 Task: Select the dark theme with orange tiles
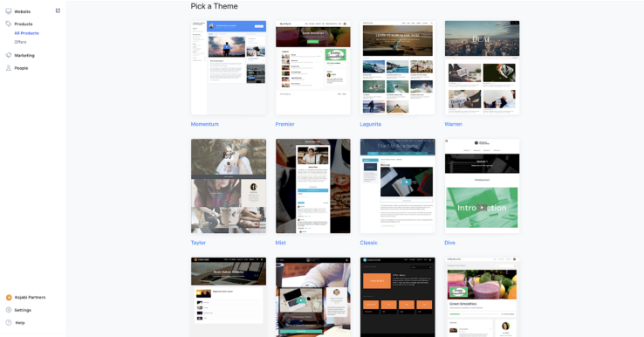(x=398, y=297)
